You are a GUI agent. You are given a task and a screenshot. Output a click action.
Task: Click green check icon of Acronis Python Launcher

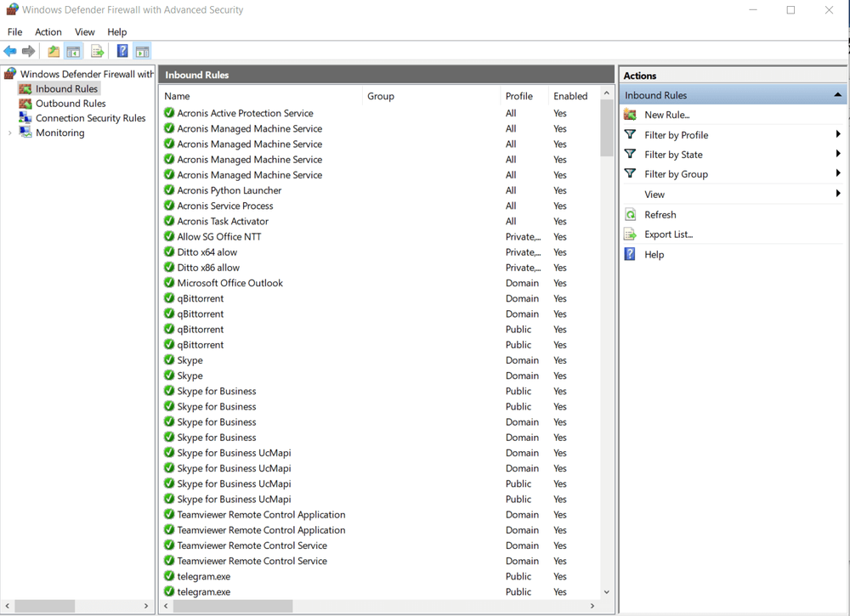169,189
